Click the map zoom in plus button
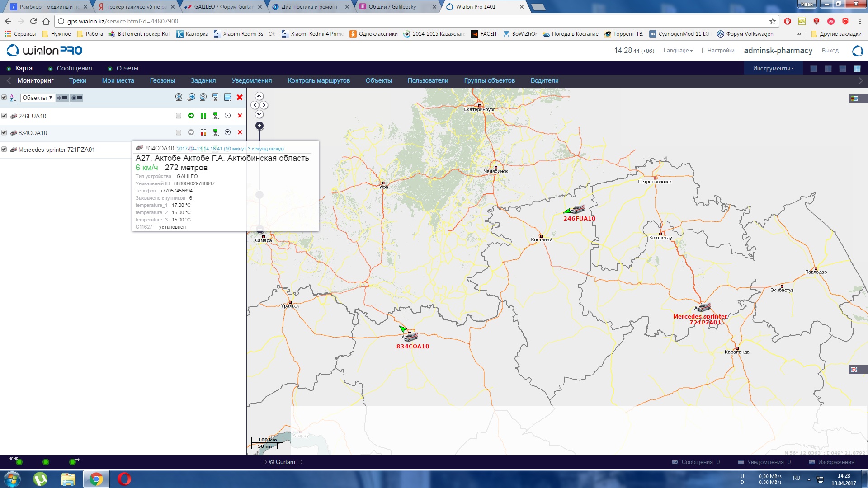Screen dimensions: 868x488 coord(259,126)
